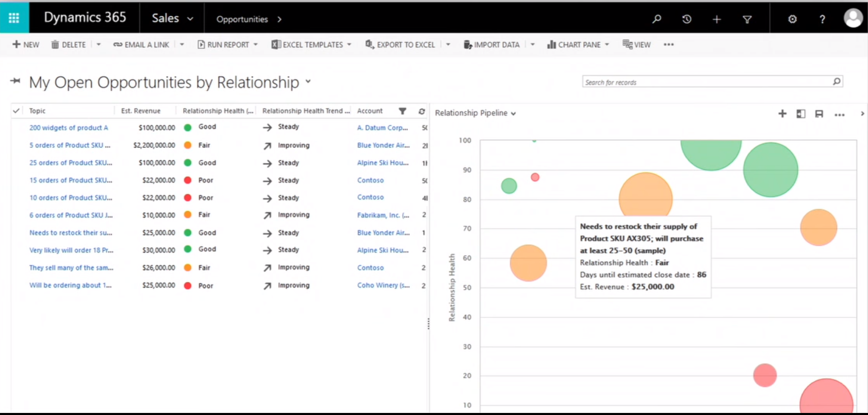Click the VIEW command

click(636, 44)
